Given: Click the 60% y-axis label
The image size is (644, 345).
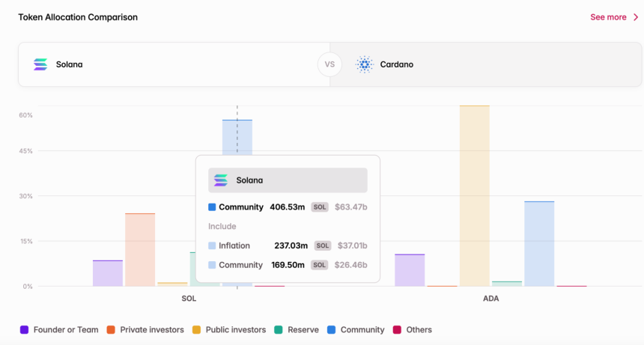Looking at the screenshot, I should 25,115.
